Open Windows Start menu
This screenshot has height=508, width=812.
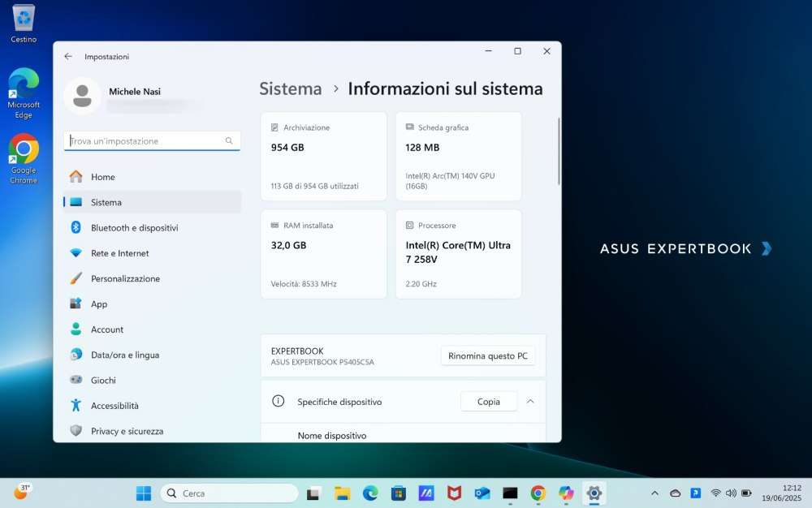tap(143, 493)
